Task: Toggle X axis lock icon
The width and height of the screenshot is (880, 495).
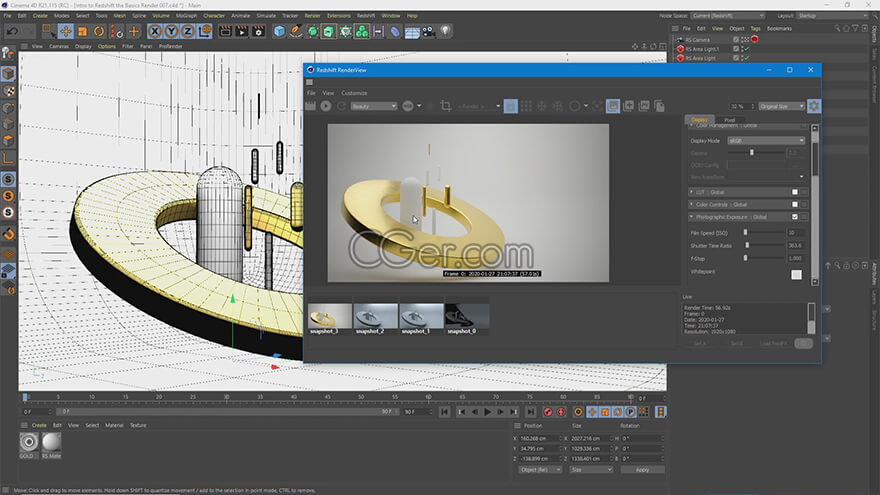Action: pos(155,31)
